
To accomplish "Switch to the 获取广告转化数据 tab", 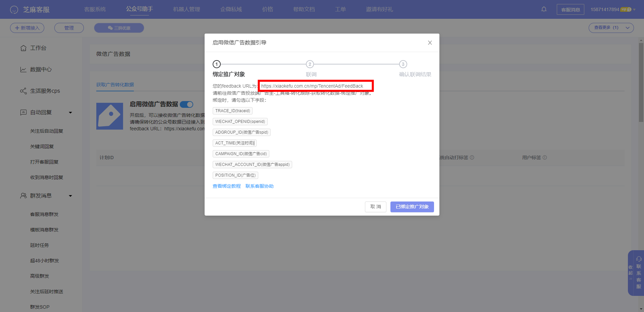I will 115,85.
